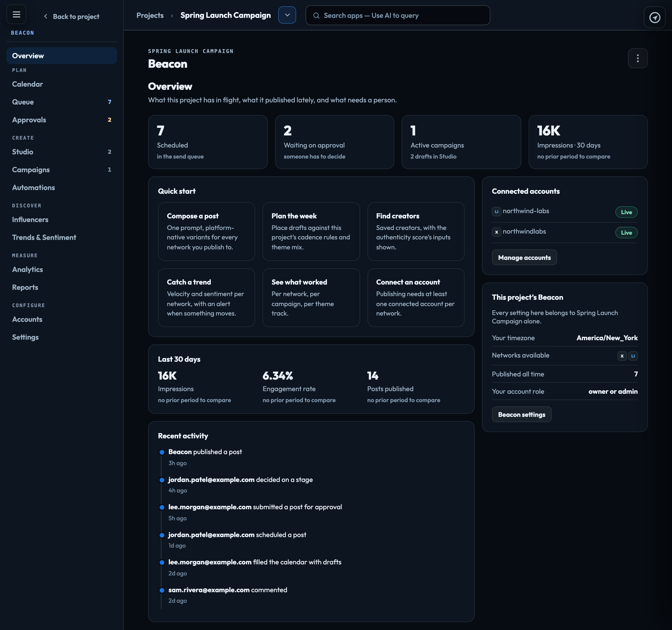Click the LinkedIn badge beside northwind-labs

496,212
